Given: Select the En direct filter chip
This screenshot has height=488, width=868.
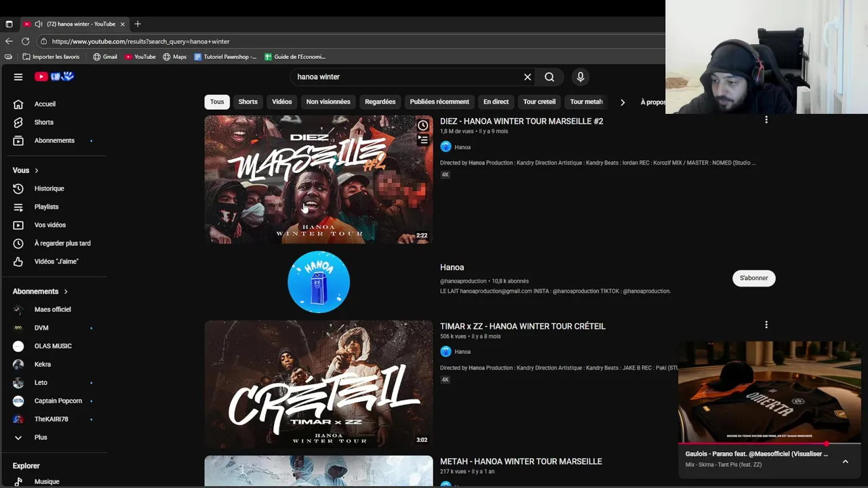Looking at the screenshot, I should (x=496, y=102).
